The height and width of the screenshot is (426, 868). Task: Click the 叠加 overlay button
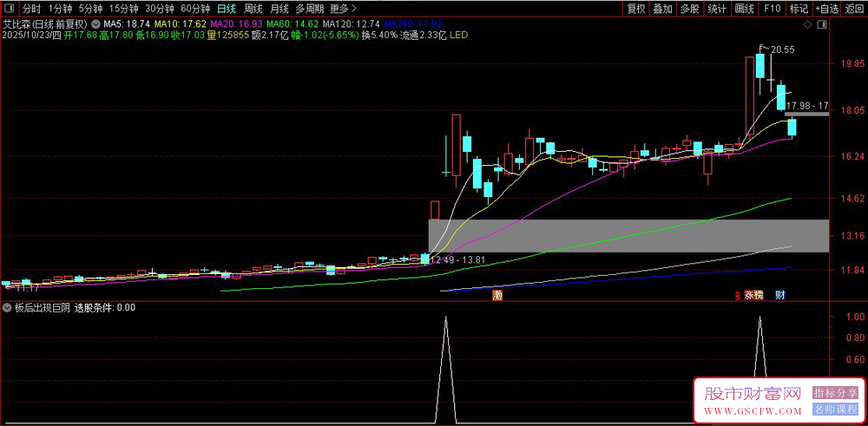662,9
